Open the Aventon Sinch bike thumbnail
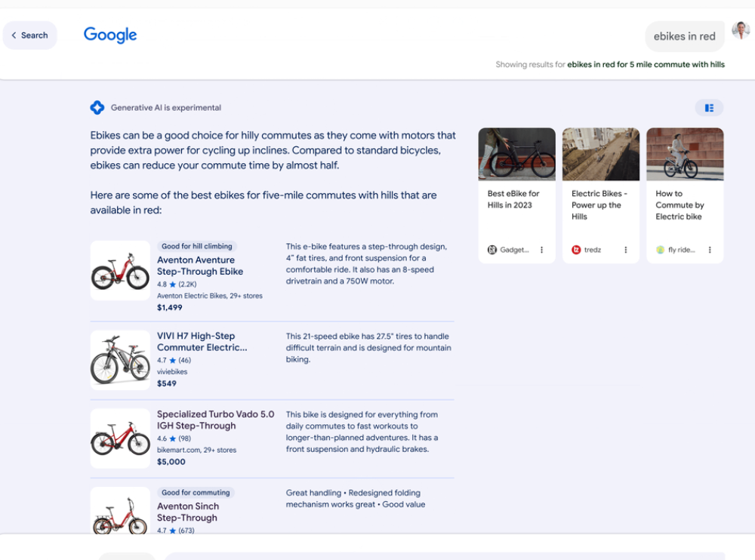The height and width of the screenshot is (560, 755). 120,510
